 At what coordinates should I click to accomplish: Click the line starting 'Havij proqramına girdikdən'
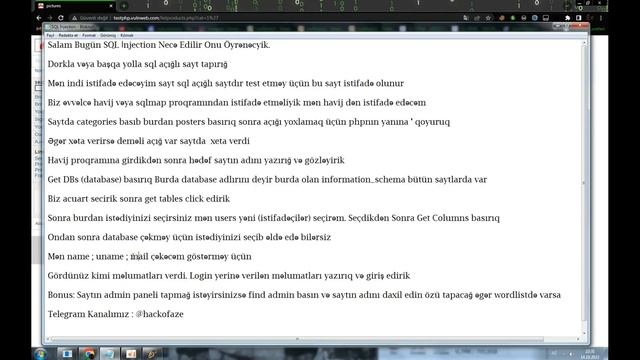[x=196, y=160]
